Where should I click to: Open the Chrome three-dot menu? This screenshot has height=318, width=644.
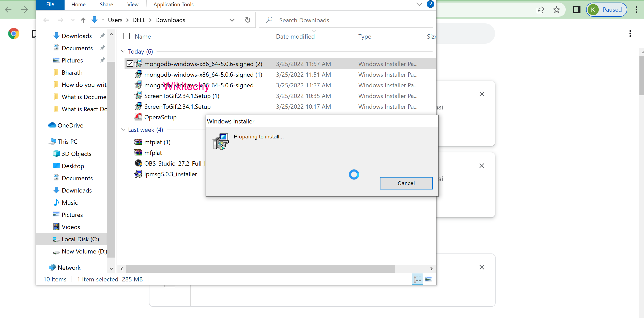(636, 10)
